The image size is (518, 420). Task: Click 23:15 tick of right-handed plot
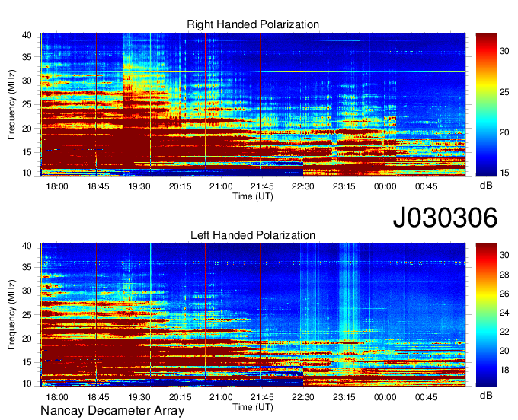tap(344, 186)
